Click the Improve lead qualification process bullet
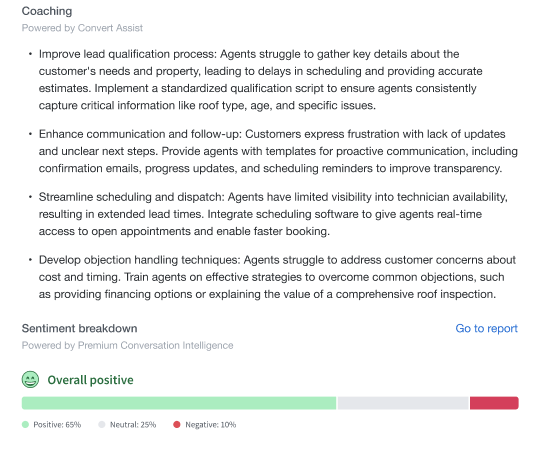Viewport: 543px width, 455px height. coord(260,80)
